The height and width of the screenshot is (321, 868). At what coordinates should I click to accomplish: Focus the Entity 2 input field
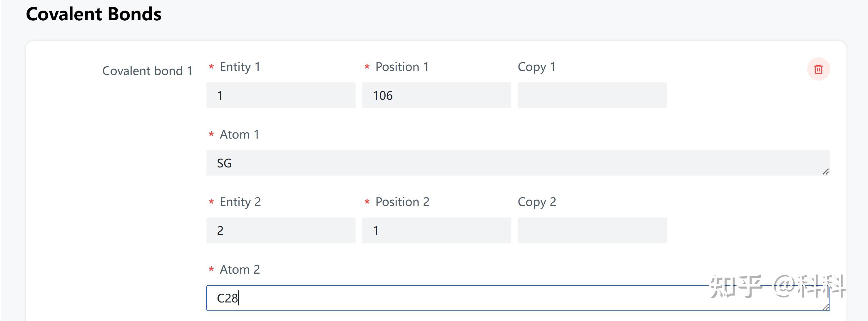click(281, 230)
